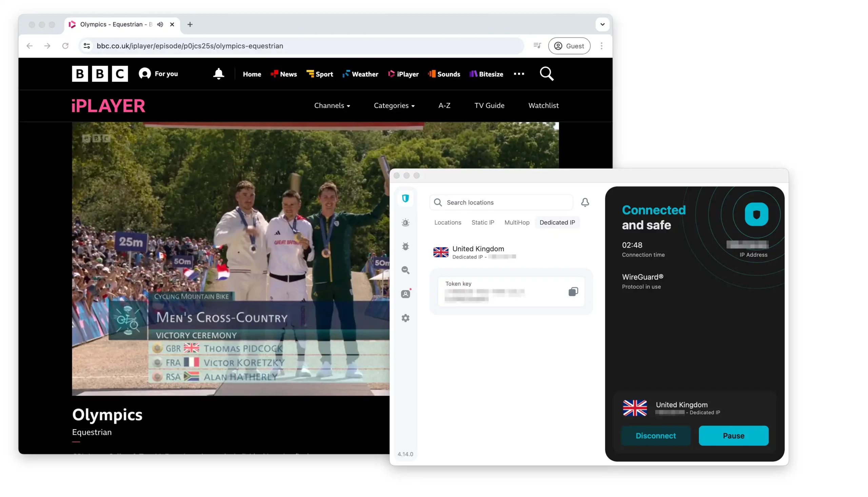Click the Token key field

[x=511, y=292]
